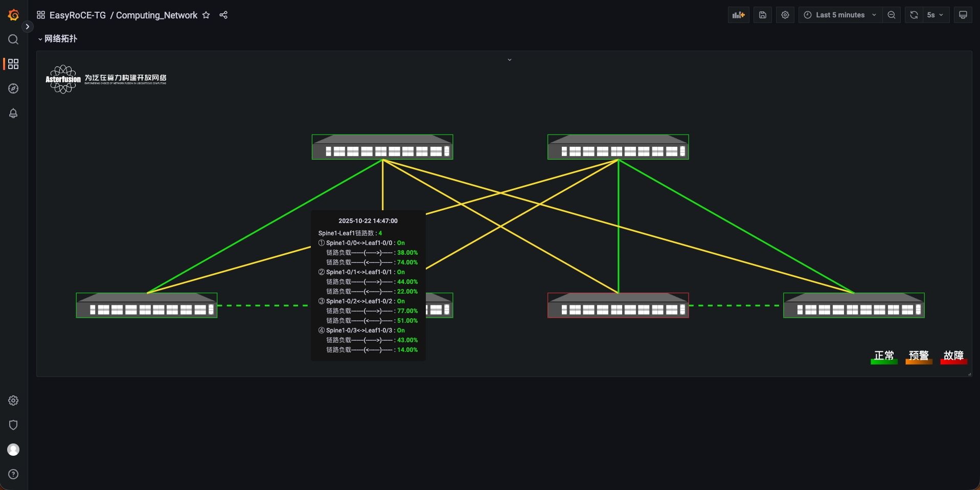Click the EasyRoCE-TG folder link
This screenshot has height=490, width=980.
pyautogui.click(x=77, y=15)
